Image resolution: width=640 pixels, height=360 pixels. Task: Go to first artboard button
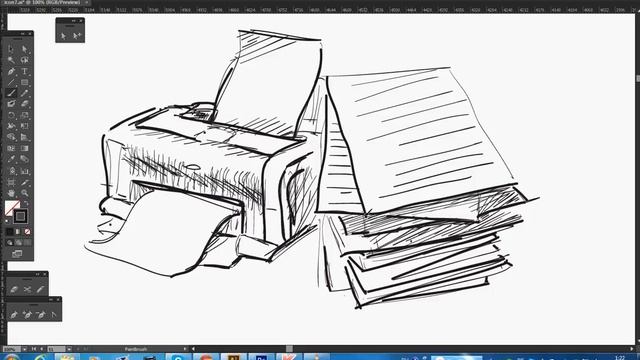tap(34, 349)
